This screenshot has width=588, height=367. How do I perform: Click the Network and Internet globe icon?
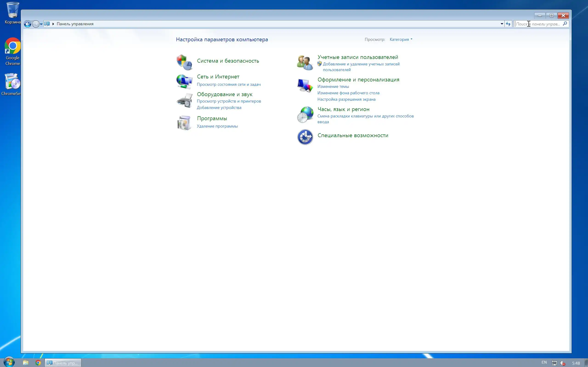(x=184, y=81)
